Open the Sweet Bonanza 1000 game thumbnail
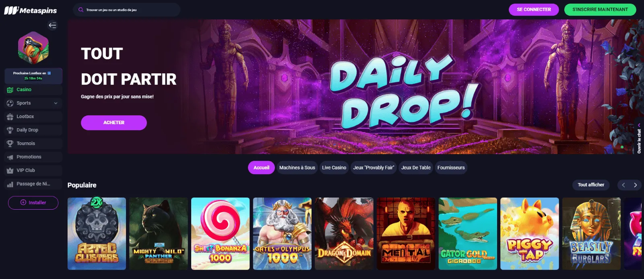This screenshot has width=644, height=279. [x=220, y=233]
